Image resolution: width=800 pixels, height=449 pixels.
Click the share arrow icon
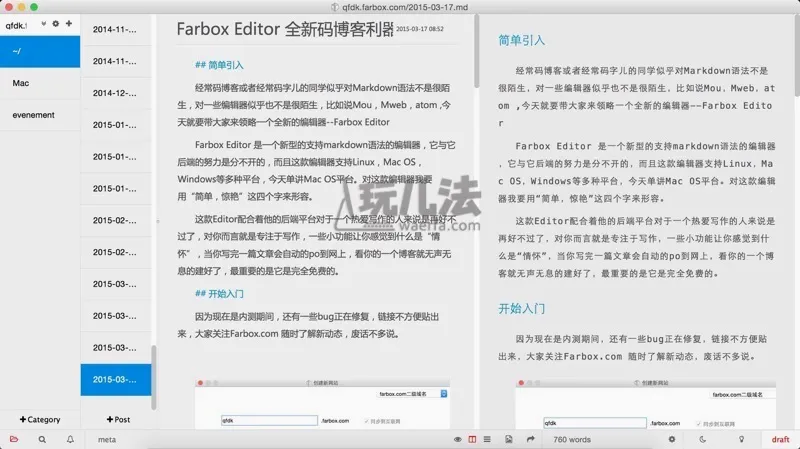tap(531, 439)
